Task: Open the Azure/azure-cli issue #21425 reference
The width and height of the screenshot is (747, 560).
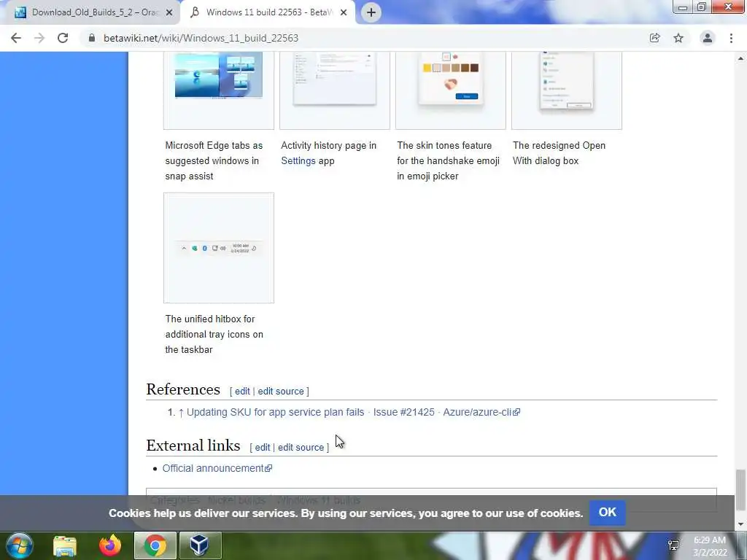Action: [353, 413]
